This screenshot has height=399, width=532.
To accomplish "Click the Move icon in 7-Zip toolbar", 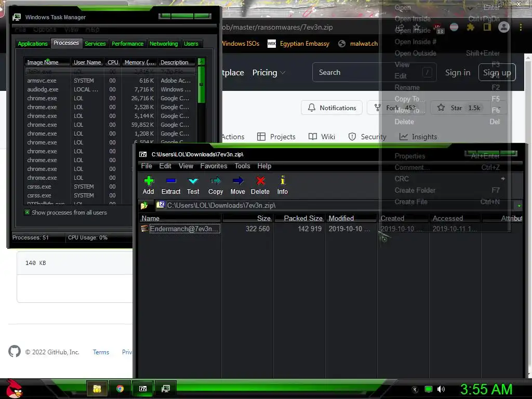I will 237,185.
